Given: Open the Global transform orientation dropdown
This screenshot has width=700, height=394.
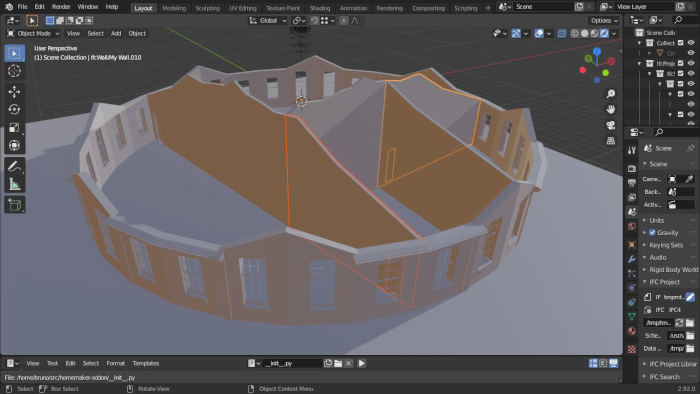Looking at the screenshot, I should [x=268, y=21].
